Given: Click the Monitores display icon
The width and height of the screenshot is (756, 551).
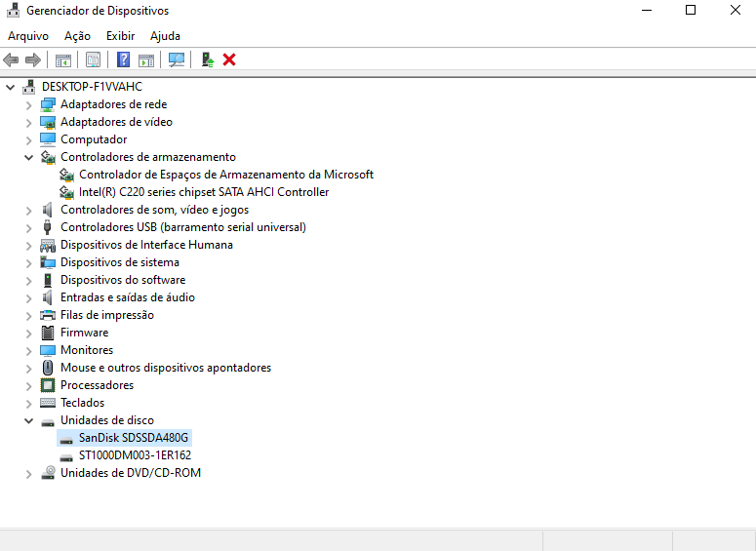Looking at the screenshot, I should click(x=48, y=350).
